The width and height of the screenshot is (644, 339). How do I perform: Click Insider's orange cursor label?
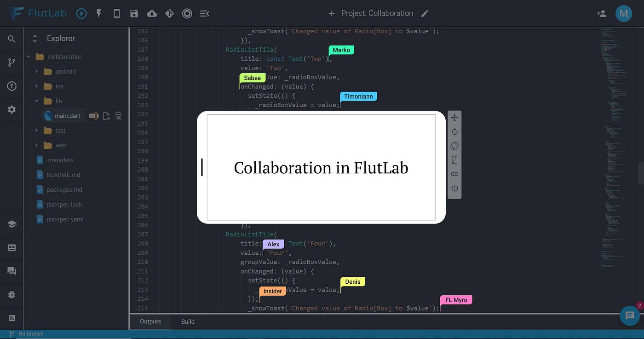pyautogui.click(x=272, y=291)
